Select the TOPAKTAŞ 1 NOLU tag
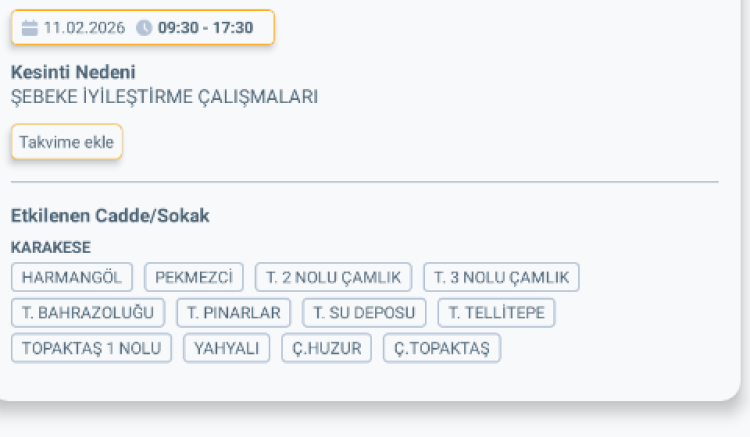The width and height of the screenshot is (750, 437). (x=91, y=348)
